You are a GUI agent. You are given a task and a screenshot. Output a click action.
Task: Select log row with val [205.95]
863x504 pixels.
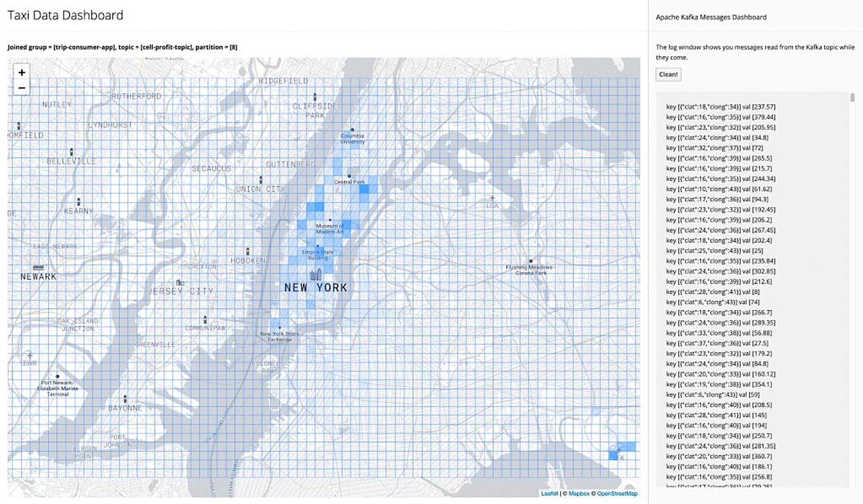(x=720, y=128)
